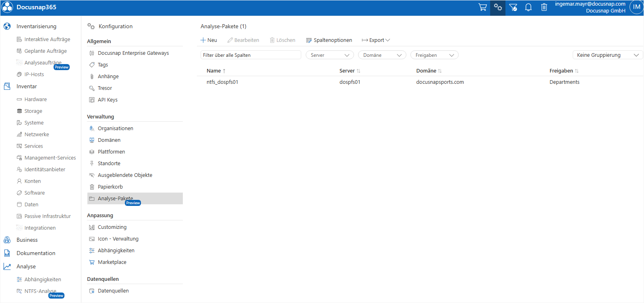Click the Plattformen layers icon
644x303 pixels.
92,152
